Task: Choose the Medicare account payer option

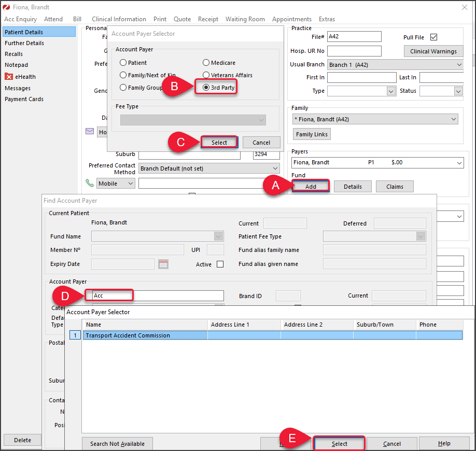Action: click(206, 63)
